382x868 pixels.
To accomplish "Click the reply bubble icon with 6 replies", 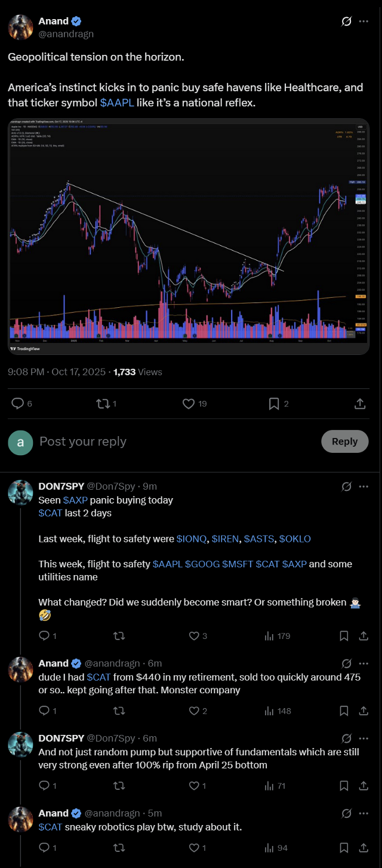I will tap(18, 404).
